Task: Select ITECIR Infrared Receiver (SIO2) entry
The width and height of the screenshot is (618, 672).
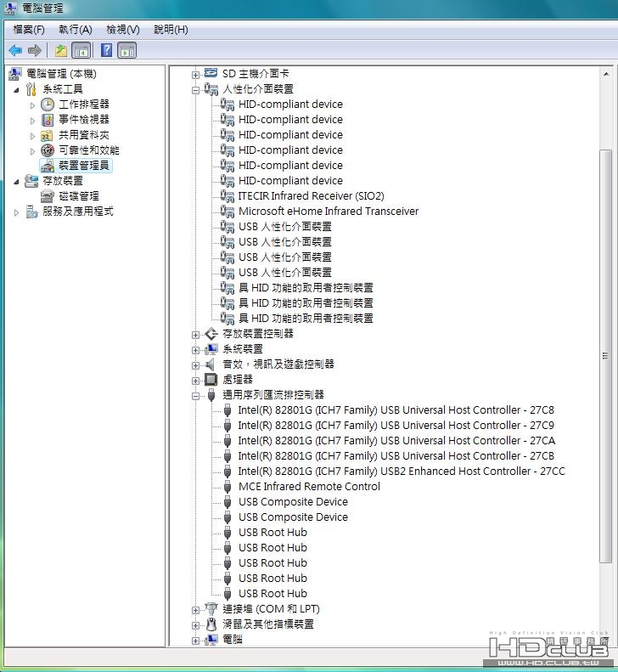Action: 312,196
